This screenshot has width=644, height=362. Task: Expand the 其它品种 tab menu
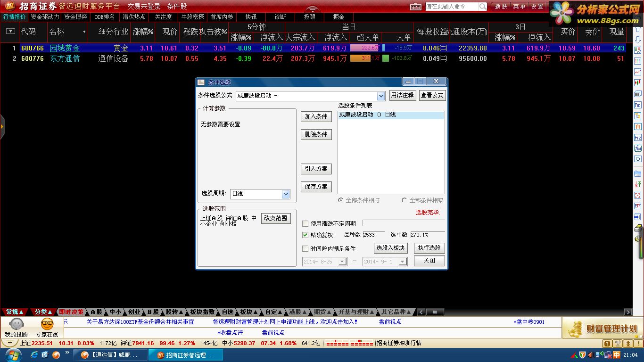point(396,312)
